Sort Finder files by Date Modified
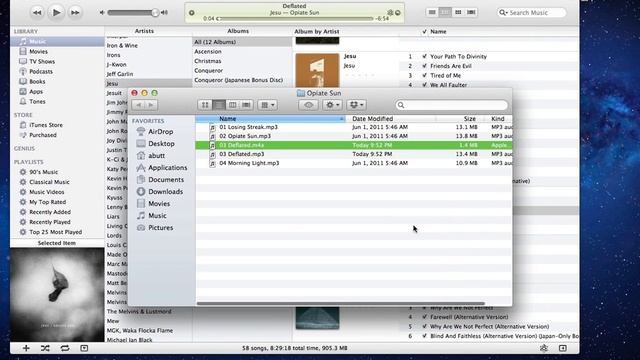 click(x=391, y=119)
